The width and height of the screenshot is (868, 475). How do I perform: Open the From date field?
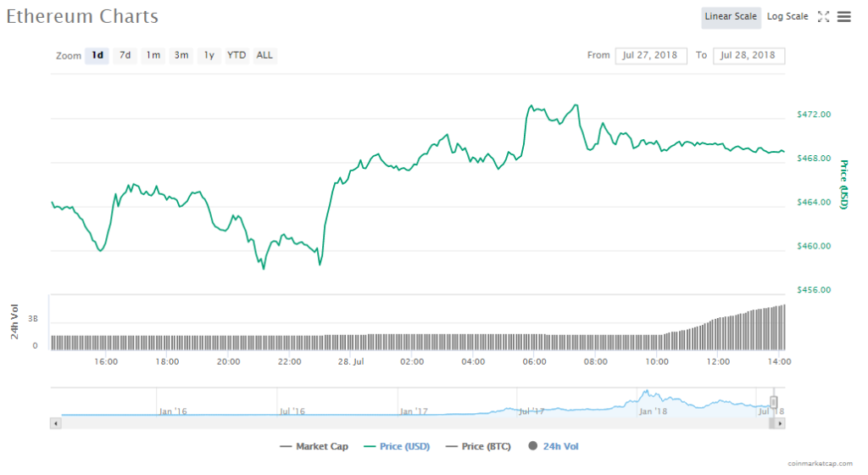pos(651,56)
